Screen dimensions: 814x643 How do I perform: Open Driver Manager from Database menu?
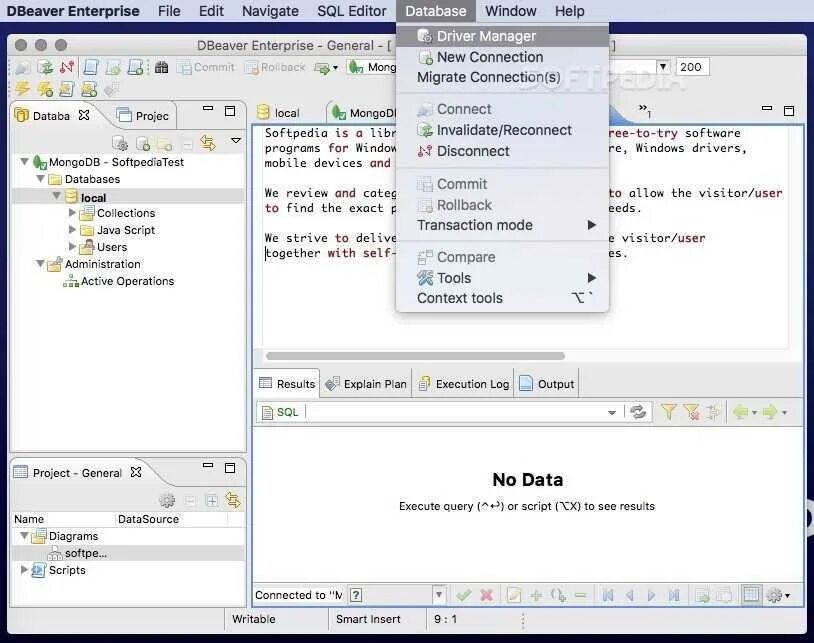click(x=502, y=36)
